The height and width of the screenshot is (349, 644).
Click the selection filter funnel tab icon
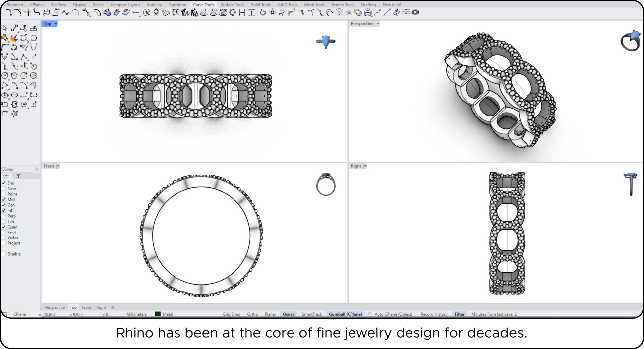pyautogui.click(x=18, y=175)
